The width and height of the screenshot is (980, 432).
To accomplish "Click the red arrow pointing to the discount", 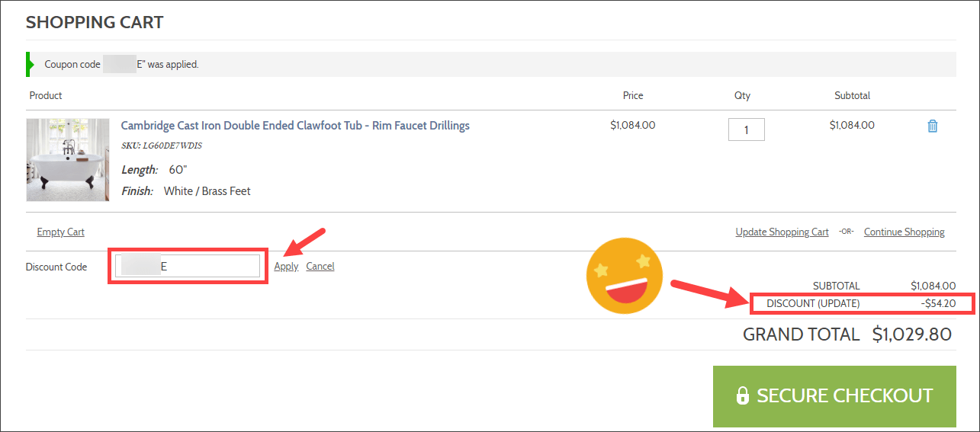I will (x=705, y=293).
